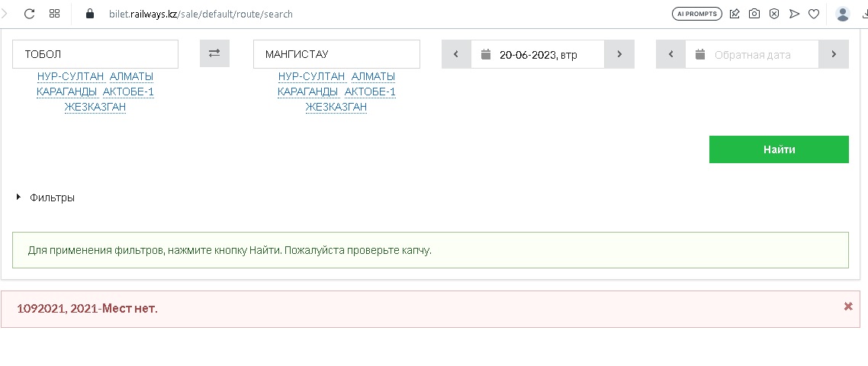The height and width of the screenshot is (366, 868).
Task: Click the return date calendar icon
Action: [x=699, y=54]
